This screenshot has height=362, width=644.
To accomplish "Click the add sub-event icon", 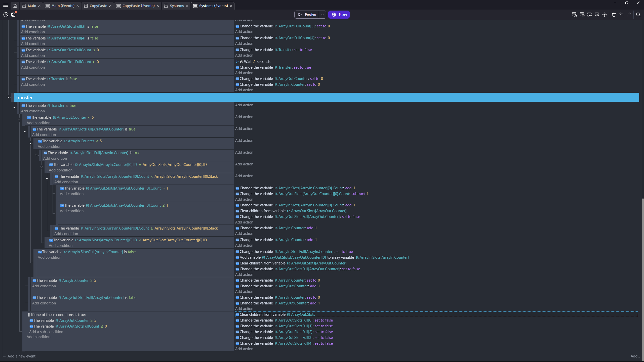I will point(582,15).
